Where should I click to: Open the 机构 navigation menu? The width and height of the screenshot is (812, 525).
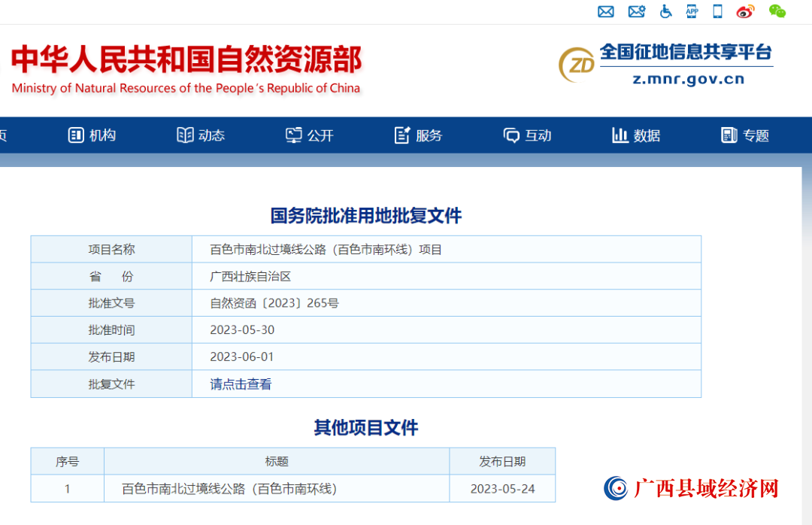(92, 135)
